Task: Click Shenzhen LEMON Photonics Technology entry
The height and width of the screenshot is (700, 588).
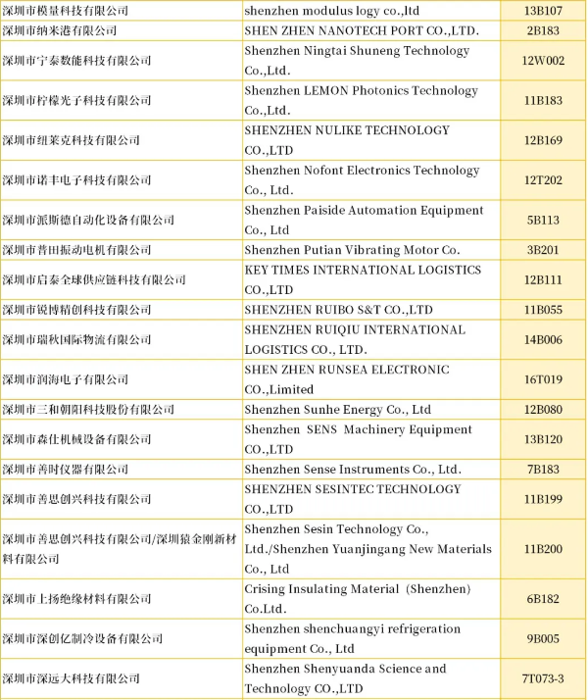Action: pyautogui.click(x=361, y=100)
